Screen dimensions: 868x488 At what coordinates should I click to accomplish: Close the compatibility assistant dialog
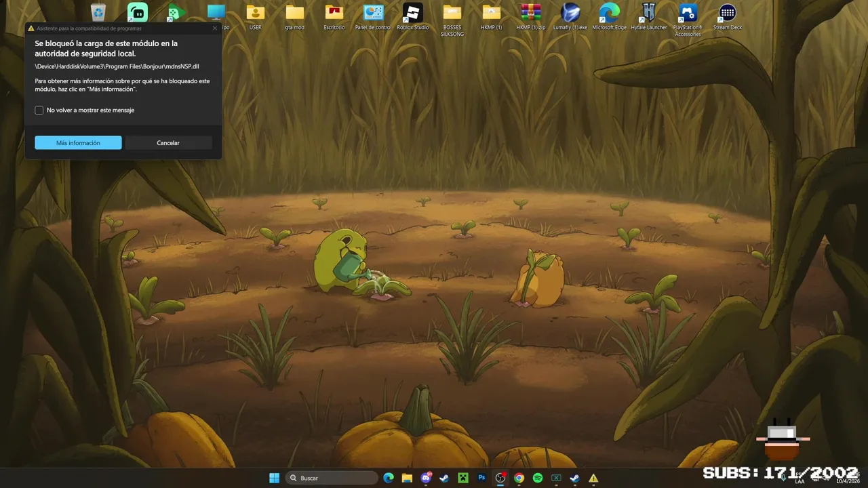coord(215,28)
